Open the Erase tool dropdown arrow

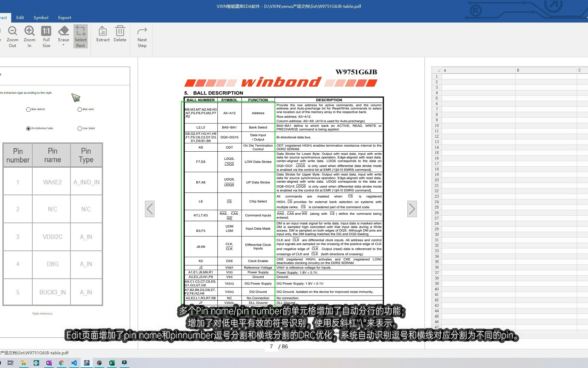tap(63, 45)
